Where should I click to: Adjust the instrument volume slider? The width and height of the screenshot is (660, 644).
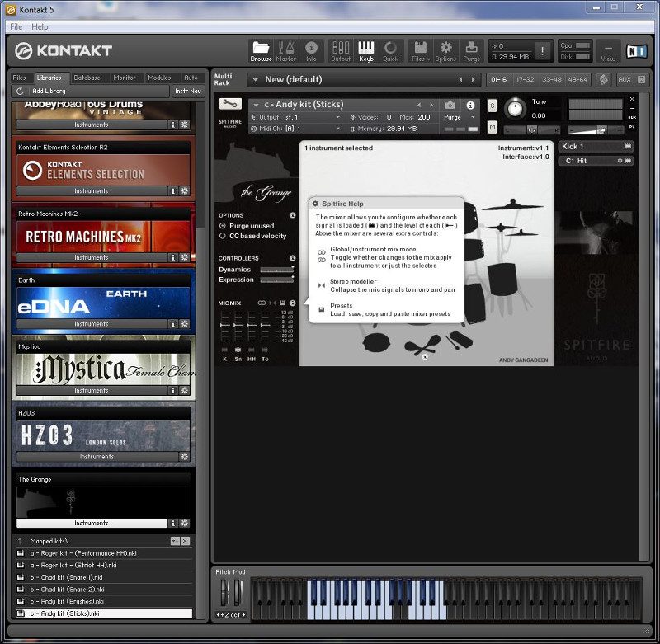pos(595,130)
